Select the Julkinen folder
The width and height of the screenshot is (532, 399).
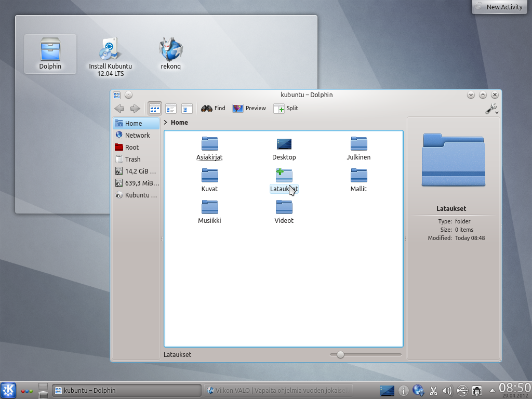[358, 149]
